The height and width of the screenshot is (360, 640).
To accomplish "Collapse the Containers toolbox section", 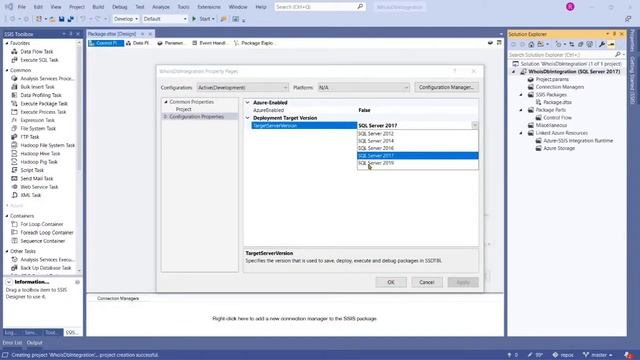I will [x=7, y=216].
